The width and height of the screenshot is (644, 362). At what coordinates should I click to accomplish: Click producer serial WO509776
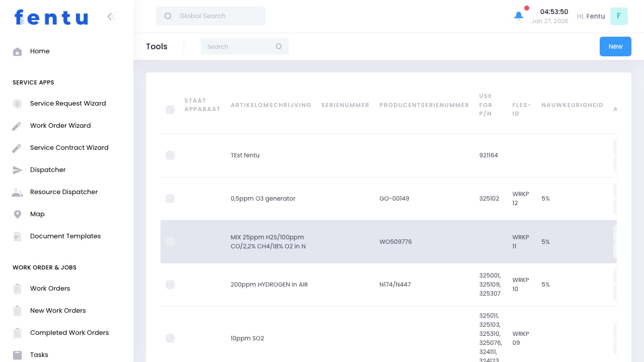(x=395, y=242)
